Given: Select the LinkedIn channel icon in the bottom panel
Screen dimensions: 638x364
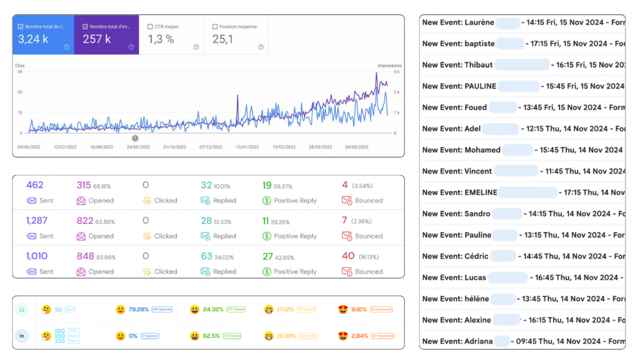Looking at the screenshot, I should (22, 336).
